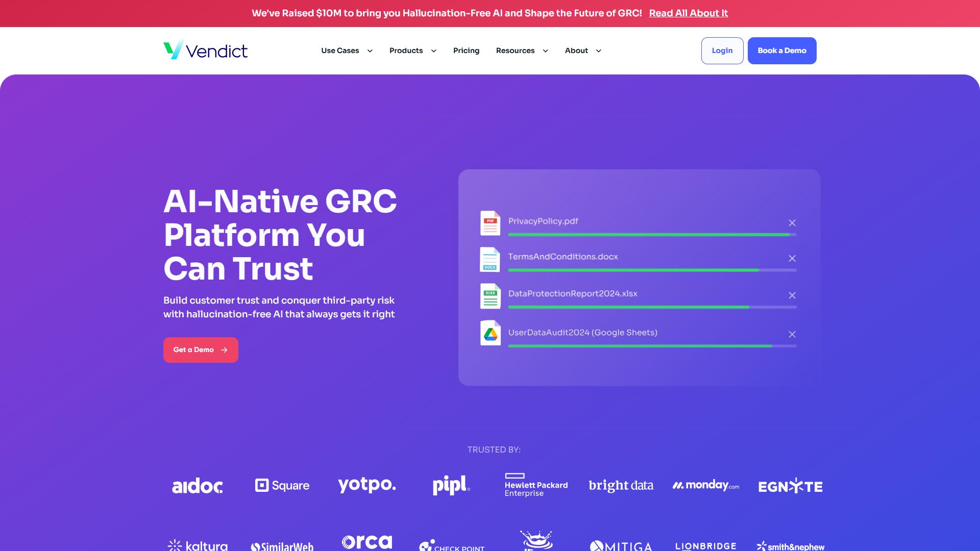980x551 pixels.
Task: Open the About dropdown menu
Action: click(x=583, y=51)
